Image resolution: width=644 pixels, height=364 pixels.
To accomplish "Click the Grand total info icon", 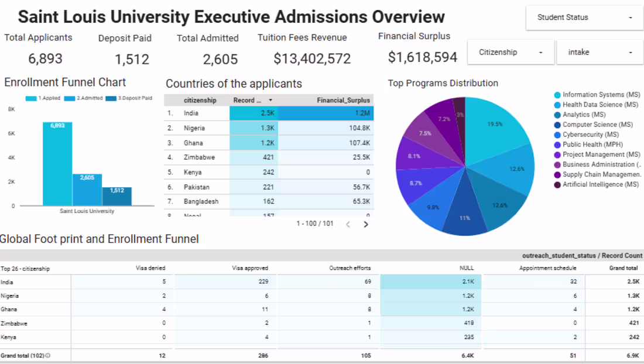I will (48, 355).
